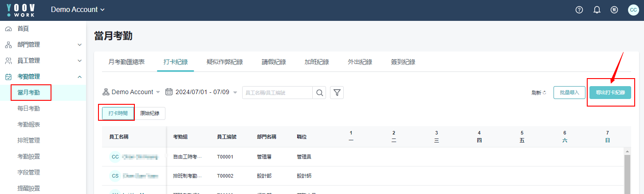The height and width of the screenshot is (194, 644).
Task: Click the 員工編號 column header
Action: [227, 137]
